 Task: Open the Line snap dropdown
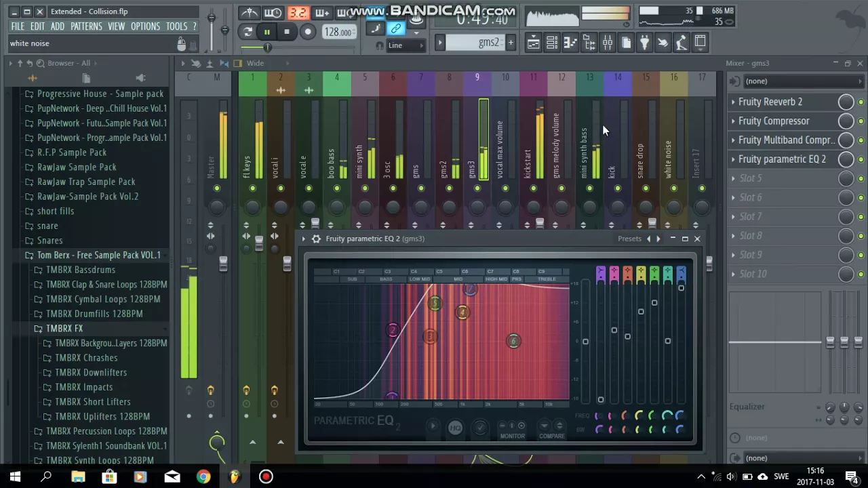[406, 45]
